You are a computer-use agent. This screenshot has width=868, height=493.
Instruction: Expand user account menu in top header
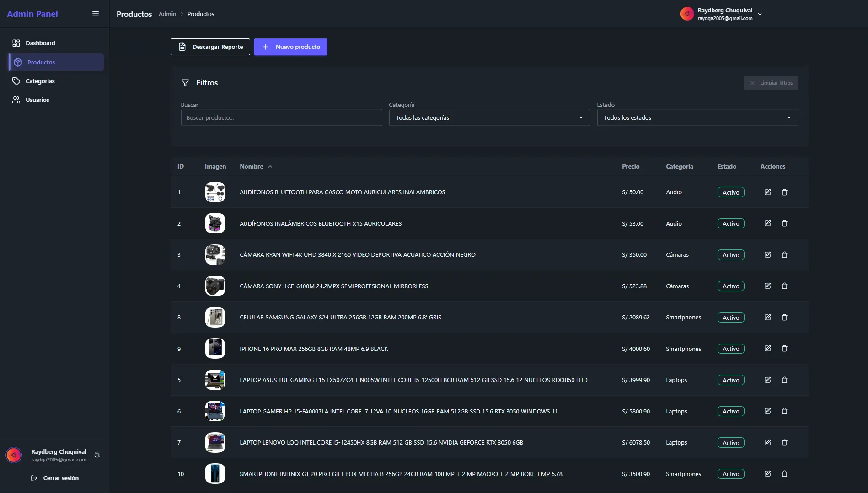(x=760, y=14)
